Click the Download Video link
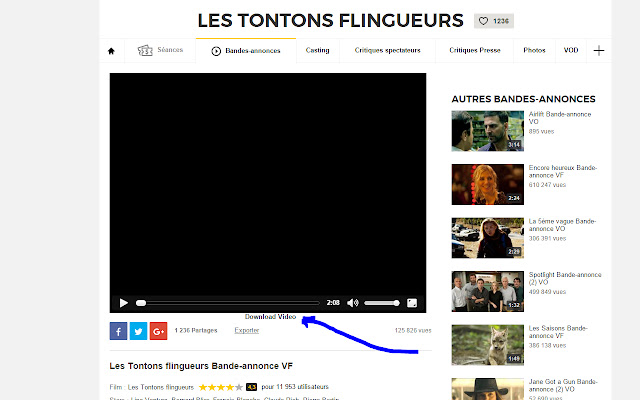 point(270,316)
